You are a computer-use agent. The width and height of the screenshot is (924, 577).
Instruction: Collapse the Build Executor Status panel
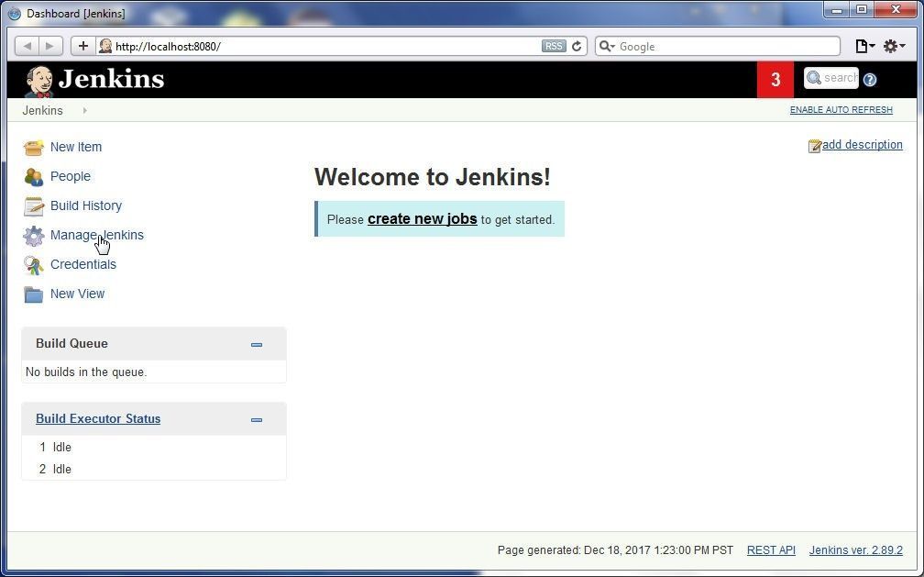[x=257, y=420]
